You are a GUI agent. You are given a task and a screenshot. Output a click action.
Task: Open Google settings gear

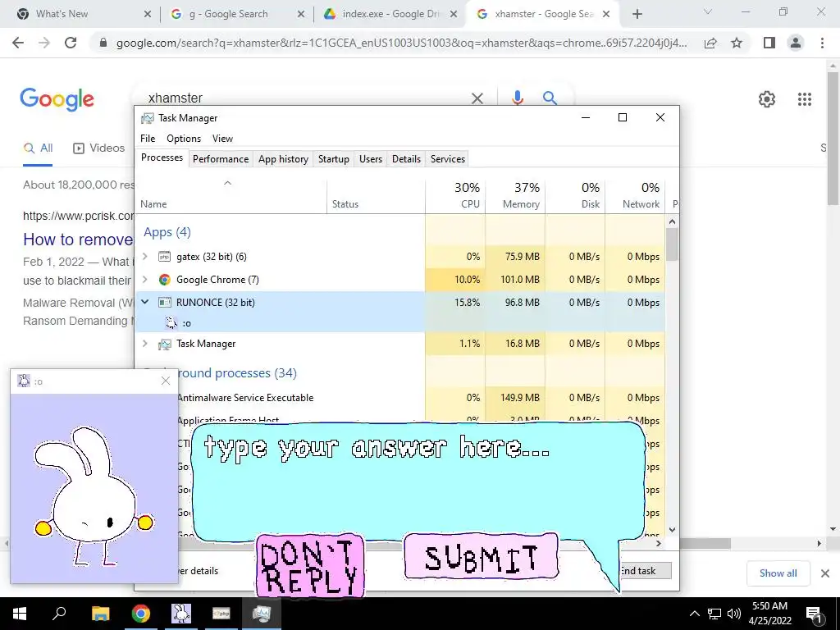click(x=767, y=99)
